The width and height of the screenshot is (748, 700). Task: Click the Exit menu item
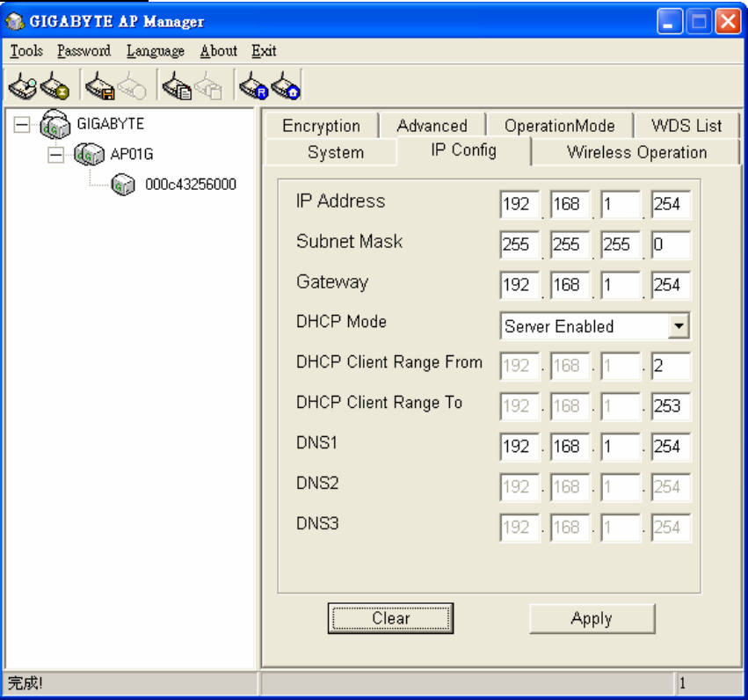click(x=265, y=51)
